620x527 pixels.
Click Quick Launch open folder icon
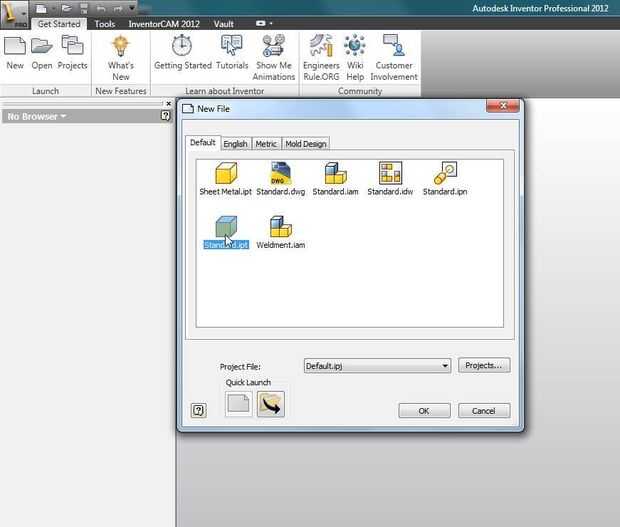click(271, 404)
